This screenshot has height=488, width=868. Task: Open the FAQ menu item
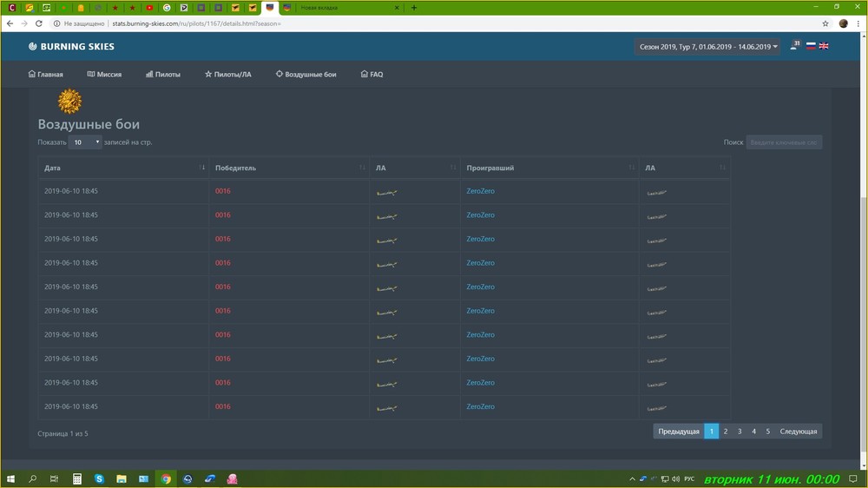[x=372, y=74]
